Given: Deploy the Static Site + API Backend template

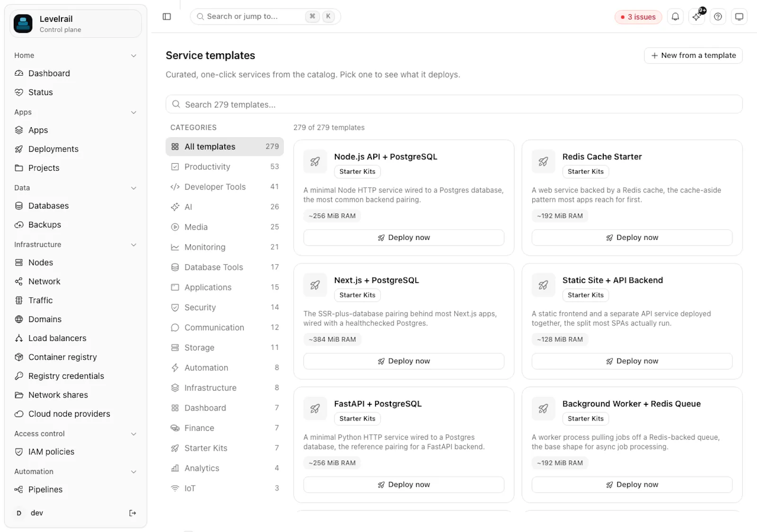Looking at the screenshot, I should pyautogui.click(x=632, y=361).
